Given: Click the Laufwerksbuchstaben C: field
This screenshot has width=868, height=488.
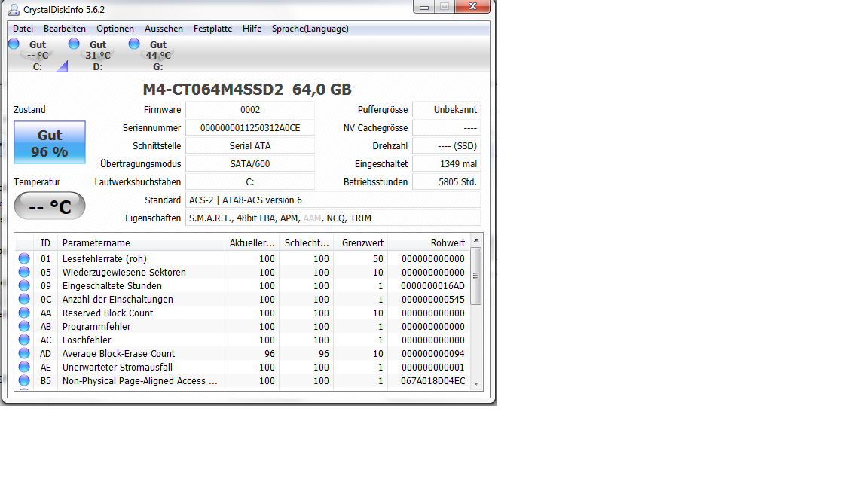Looking at the screenshot, I should (x=250, y=182).
